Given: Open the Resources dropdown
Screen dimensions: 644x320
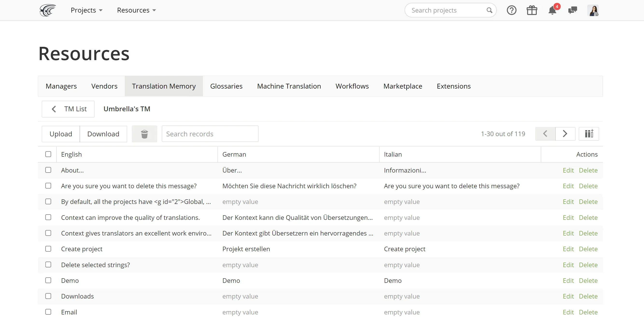Looking at the screenshot, I should pyautogui.click(x=136, y=10).
